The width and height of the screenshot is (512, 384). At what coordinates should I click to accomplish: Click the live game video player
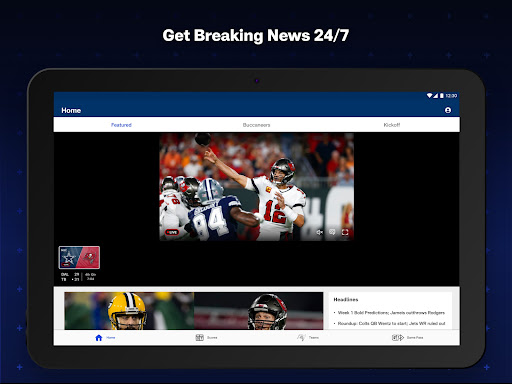[256, 187]
